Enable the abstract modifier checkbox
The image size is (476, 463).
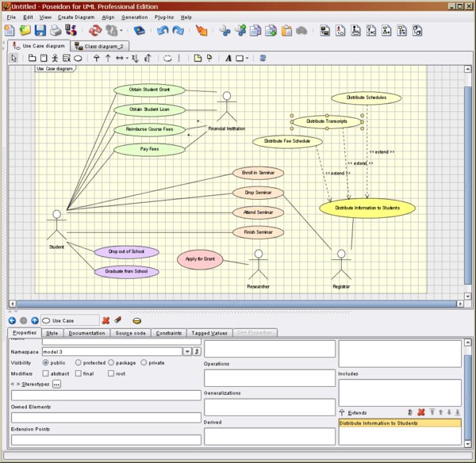45,373
